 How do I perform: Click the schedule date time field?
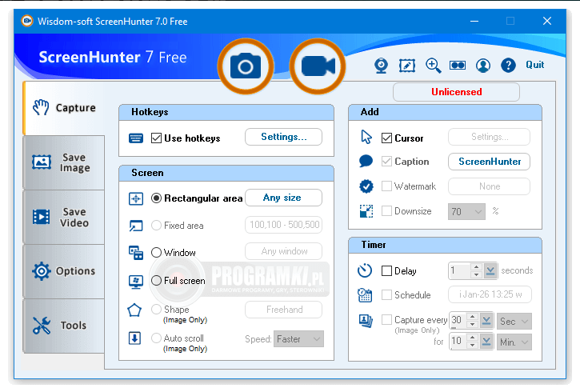pyautogui.click(x=490, y=294)
